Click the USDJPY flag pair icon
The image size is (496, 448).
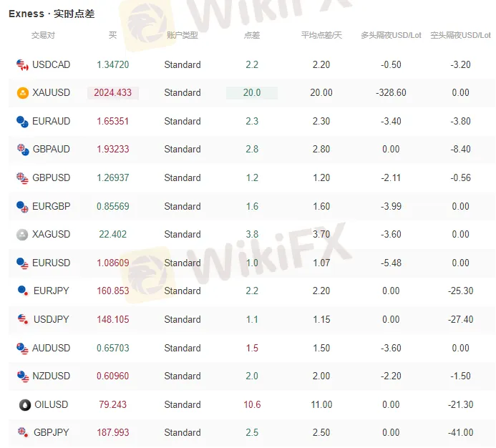(24, 319)
